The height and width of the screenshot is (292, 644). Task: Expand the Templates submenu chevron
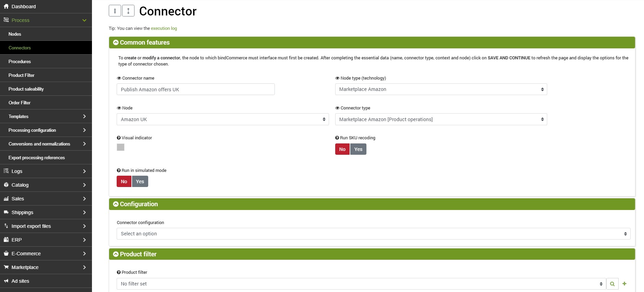pyautogui.click(x=84, y=116)
